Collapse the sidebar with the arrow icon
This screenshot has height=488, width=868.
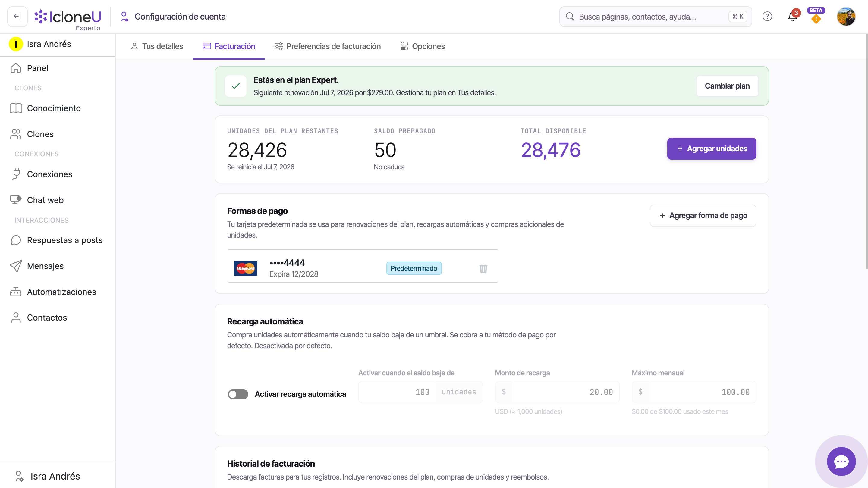pos(17,17)
